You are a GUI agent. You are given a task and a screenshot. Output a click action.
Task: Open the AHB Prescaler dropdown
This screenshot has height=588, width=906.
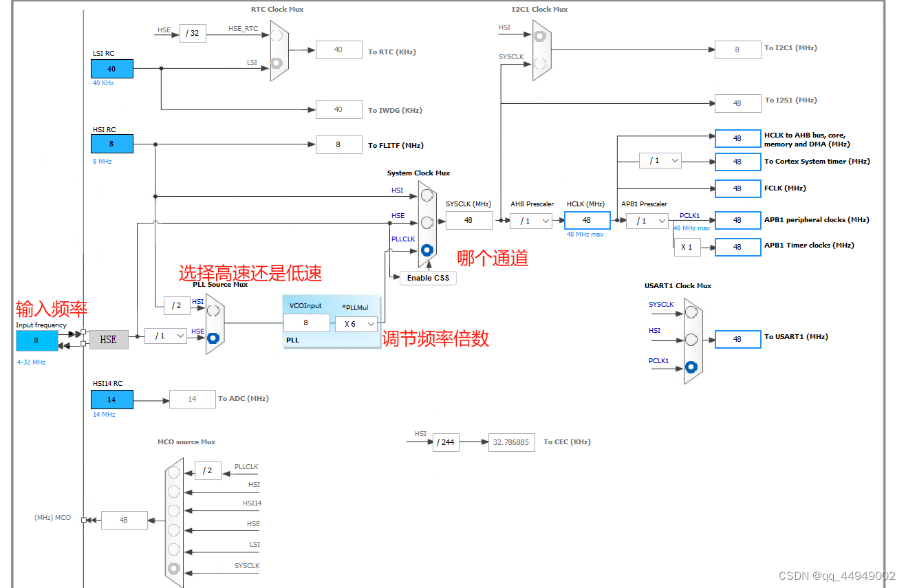(531, 221)
